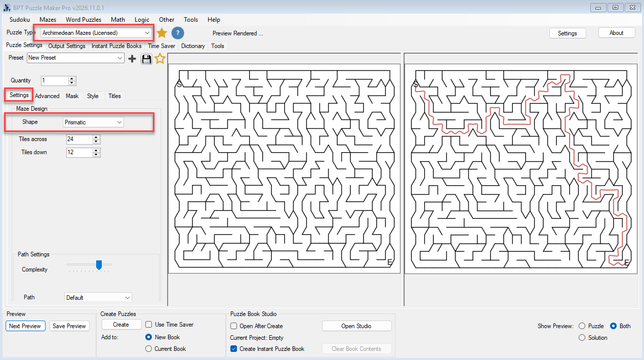Open the Shape dropdown showing Prismatic
Image resolution: width=644 pixels, height=360 pixels.
[x=93, y=122]
